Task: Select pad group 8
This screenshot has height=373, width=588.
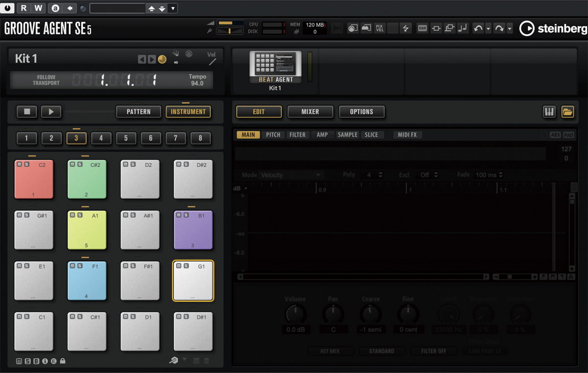Action: [x=200, y=139]
